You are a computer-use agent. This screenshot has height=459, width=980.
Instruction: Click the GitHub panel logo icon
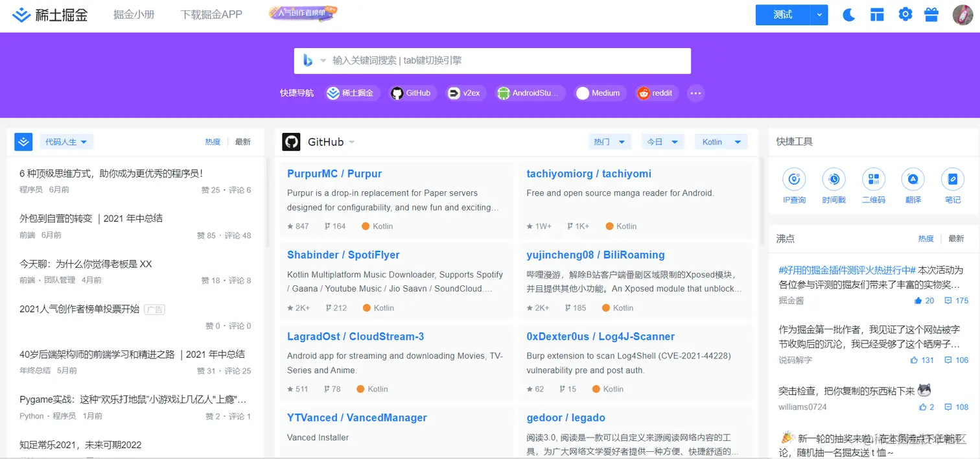[291, 142]
